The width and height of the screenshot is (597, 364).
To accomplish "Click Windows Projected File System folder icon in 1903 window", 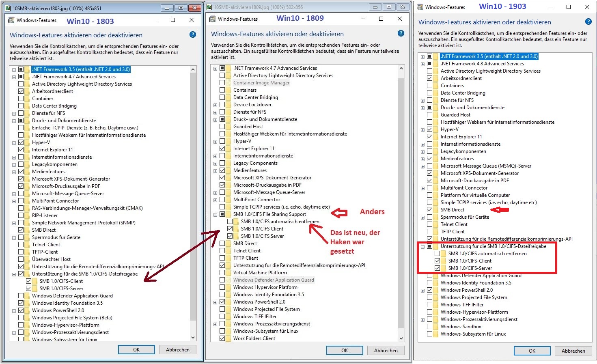I will [x=436, y=297].
